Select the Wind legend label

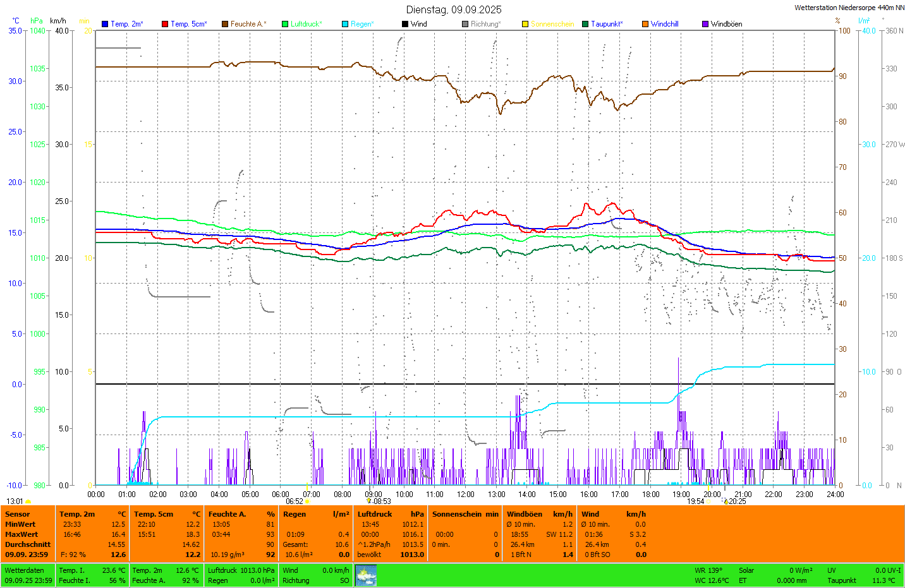418,24
